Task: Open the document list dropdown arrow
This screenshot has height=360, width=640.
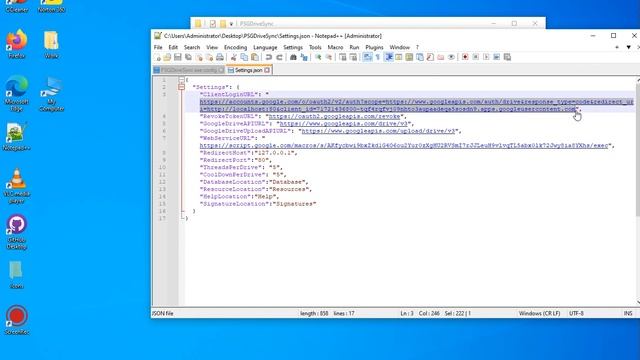Action: click(629, 47)
